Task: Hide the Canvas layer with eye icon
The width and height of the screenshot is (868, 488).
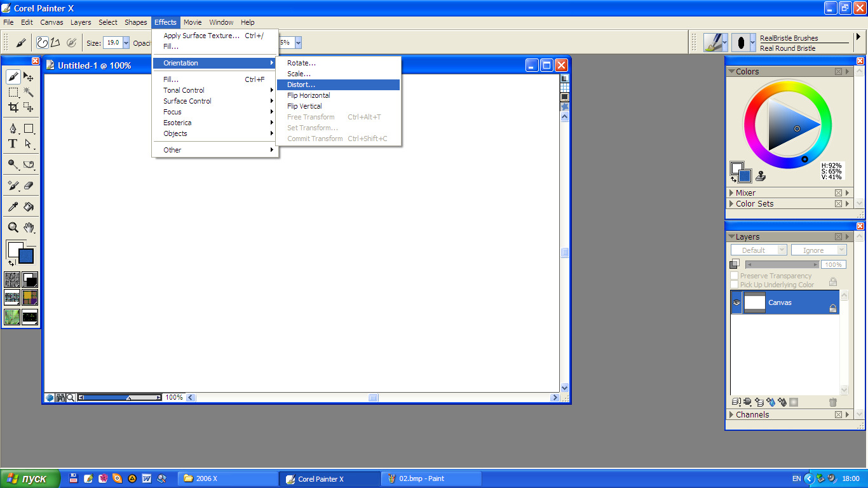Action: click(736, 303)
